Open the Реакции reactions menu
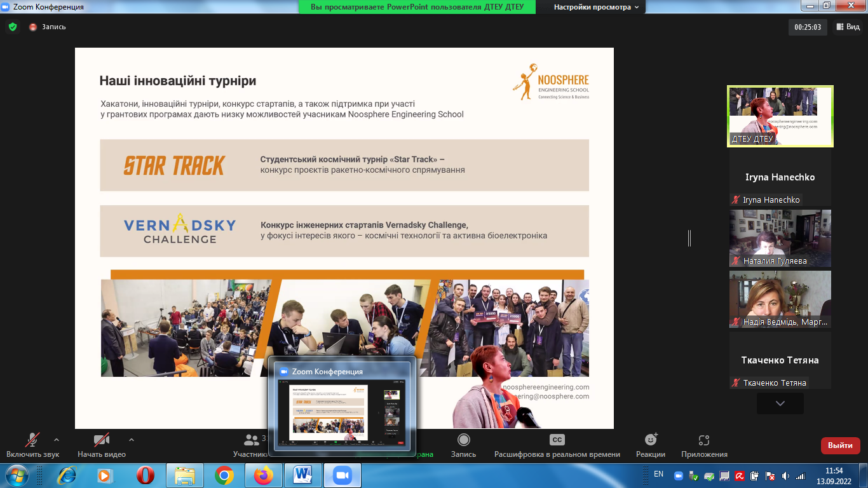This screenshot has height=488, width=868. point(651,445)
